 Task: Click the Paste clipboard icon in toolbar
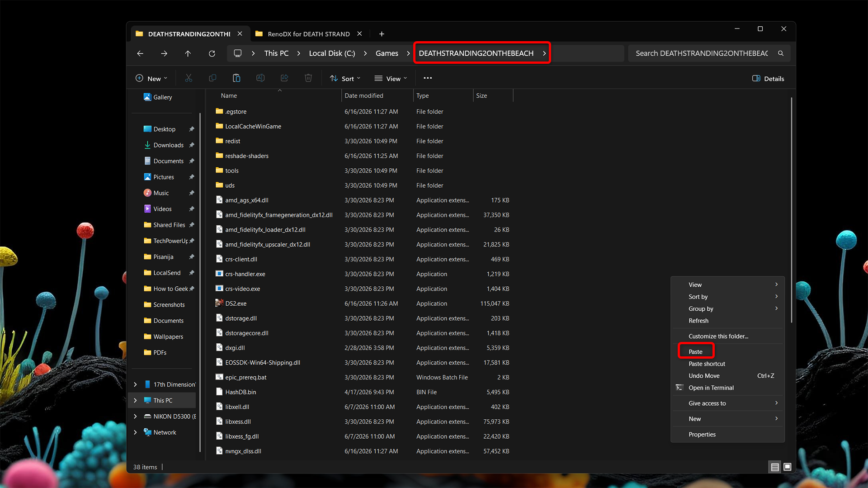point(236,78)
